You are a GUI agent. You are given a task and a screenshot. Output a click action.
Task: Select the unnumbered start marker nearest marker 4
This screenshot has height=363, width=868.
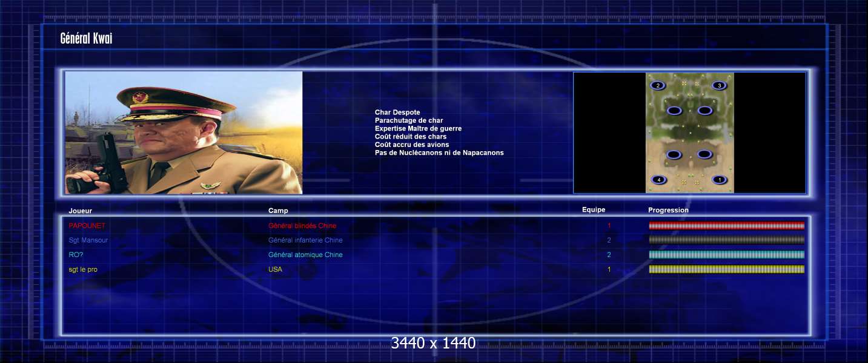point(674,155)
